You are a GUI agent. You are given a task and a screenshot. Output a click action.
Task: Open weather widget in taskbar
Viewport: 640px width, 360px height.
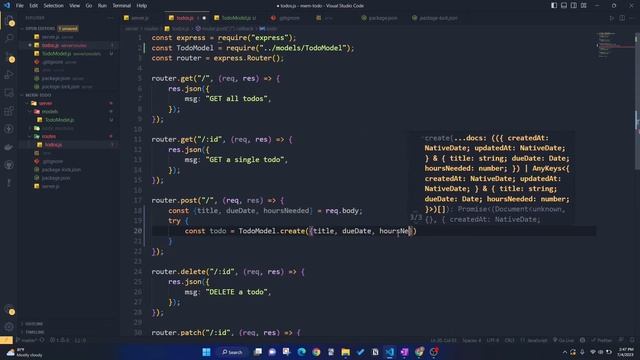[x=24, y=353]
